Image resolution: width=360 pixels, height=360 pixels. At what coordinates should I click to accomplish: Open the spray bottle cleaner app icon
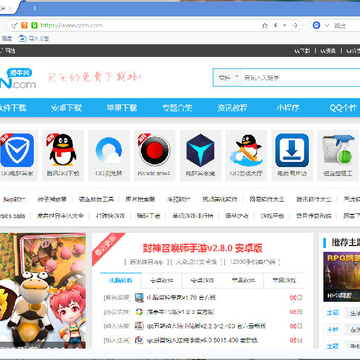[338, 150]
